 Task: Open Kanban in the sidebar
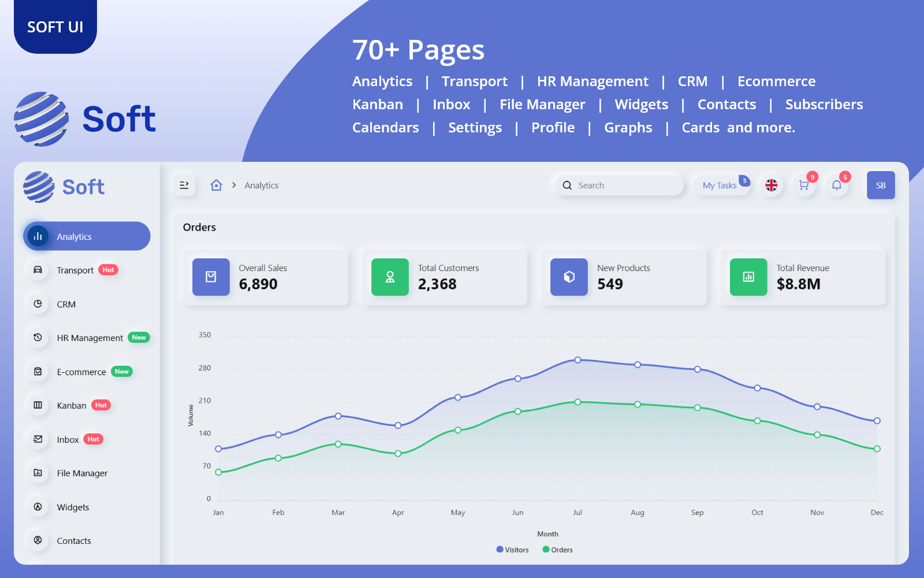click(72, 406)
